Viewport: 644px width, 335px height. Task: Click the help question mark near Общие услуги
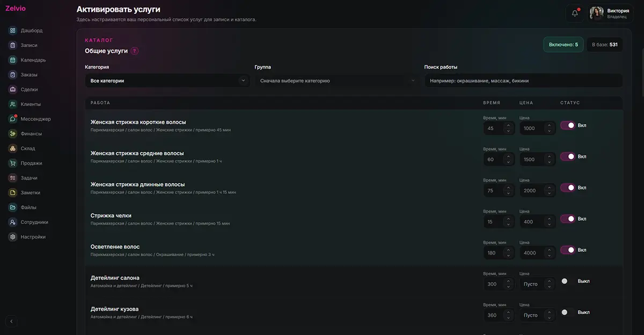point(135,51)
